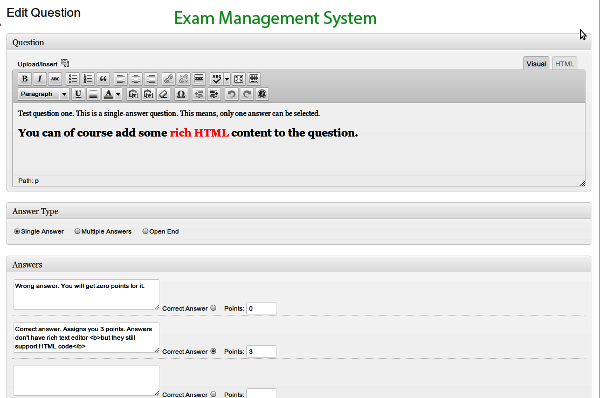Screen dimensions: 600x398
Task: Click the Answers panel header
Action: tap(299, 264)
